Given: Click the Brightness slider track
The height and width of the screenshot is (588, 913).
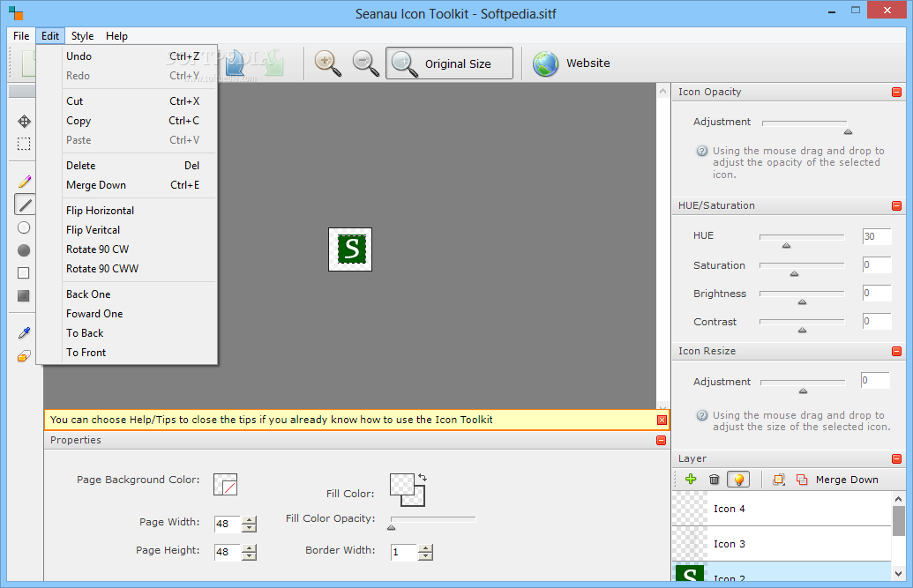Looking at the screenshot, I should (802, 295).
